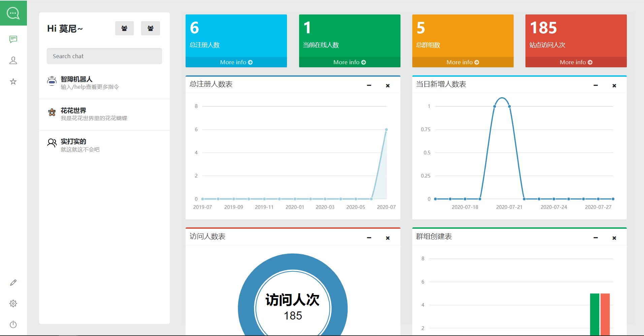Click More info under 当前在线人数 card

tap(350, 62)
